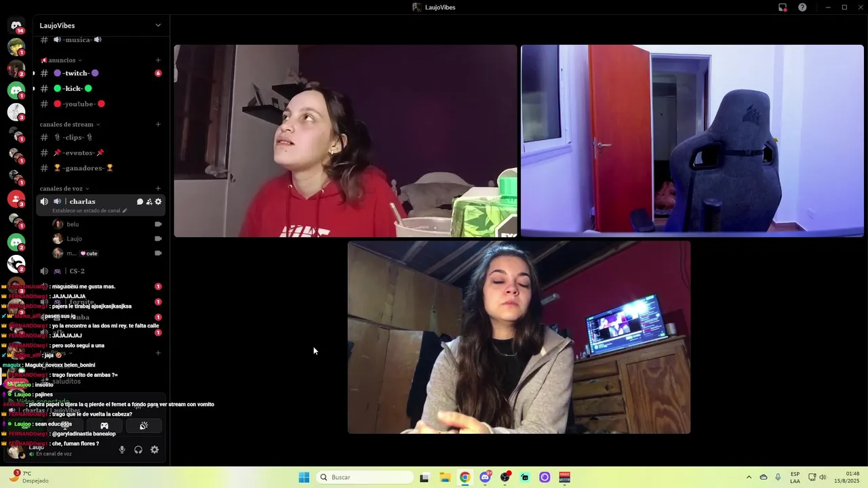
Task: Open server with white rabbit avatar
Action: (16, 264)
